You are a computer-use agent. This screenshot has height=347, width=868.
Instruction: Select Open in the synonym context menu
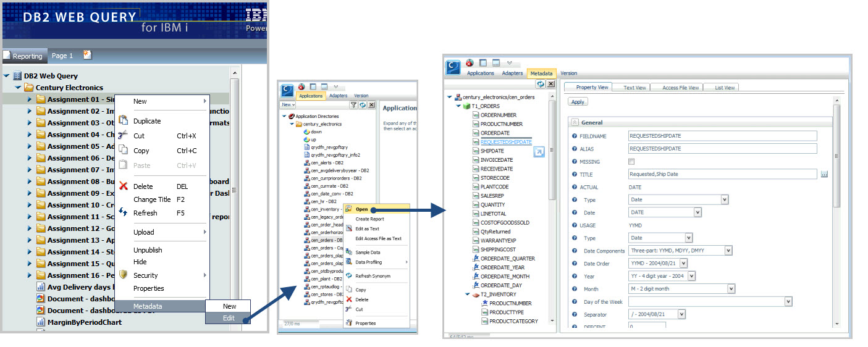click(376, 209)
